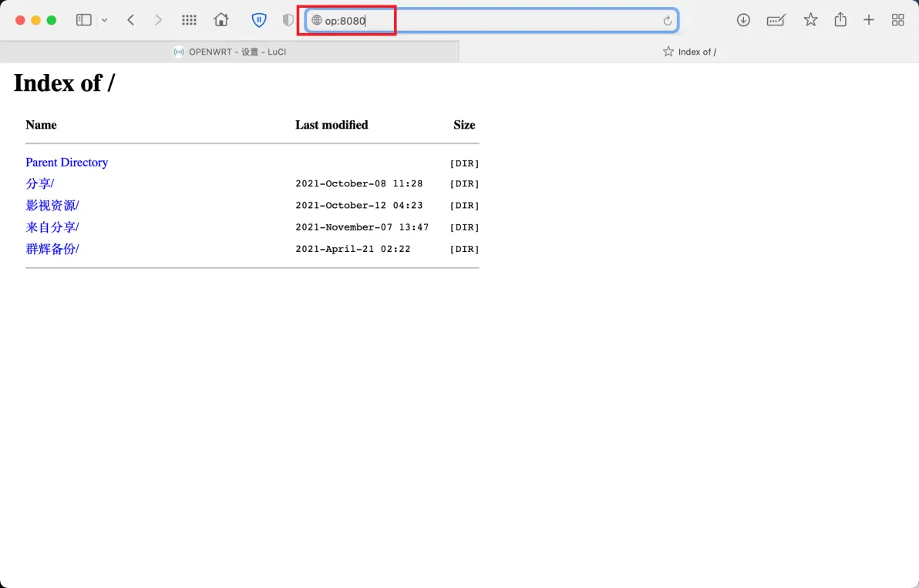
Task: Switch to the OPENWRT - 设置 - LuCI tab
Action: 230,52
